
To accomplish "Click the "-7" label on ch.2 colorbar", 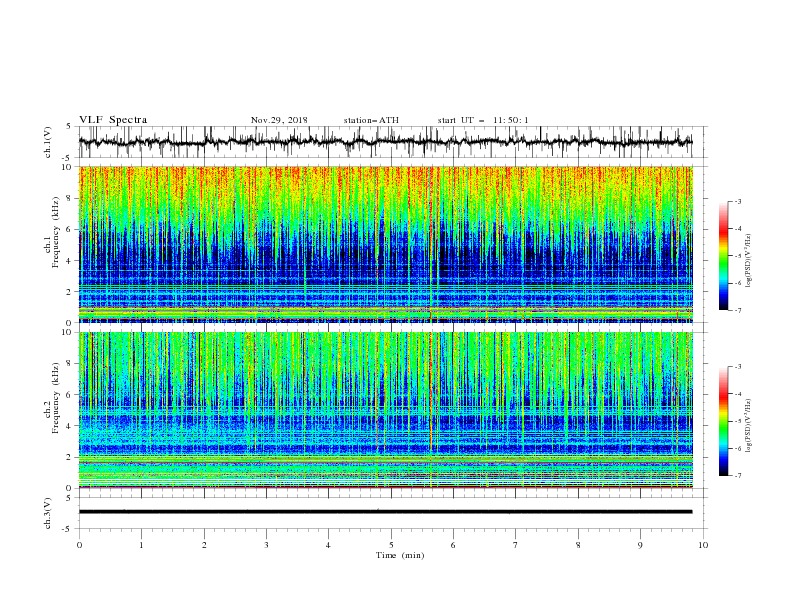I will [x=737, y=476].
